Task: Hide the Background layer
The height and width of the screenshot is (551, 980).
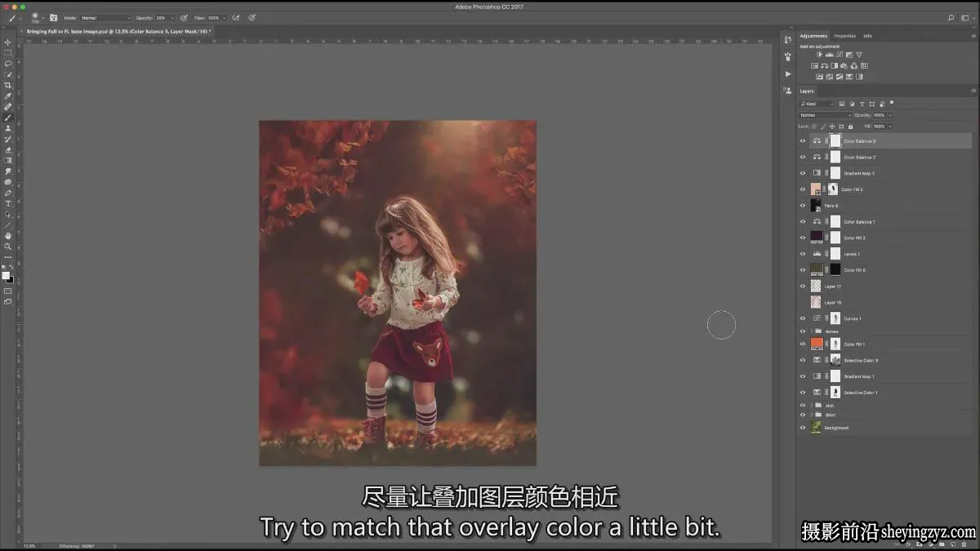Action: pos(803,428)
